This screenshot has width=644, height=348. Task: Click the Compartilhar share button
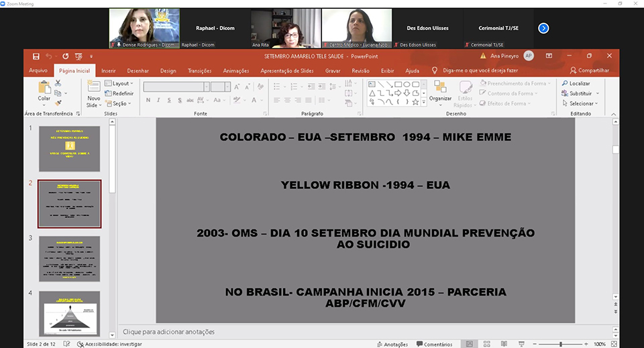(589, 70)
